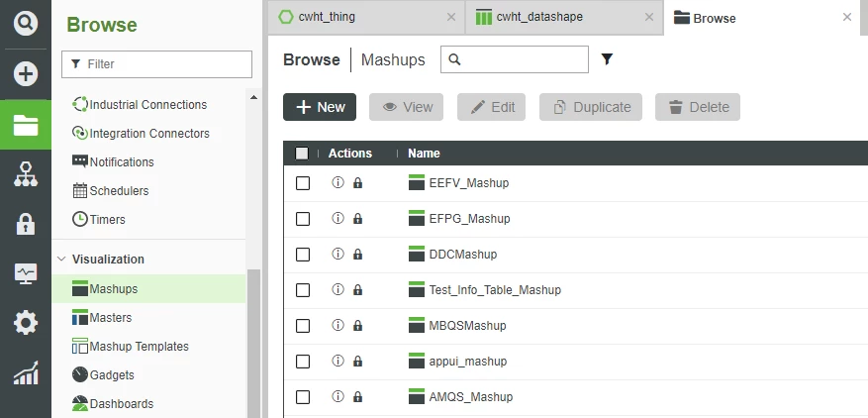The height and width of the screenshot is (418, 868).
Task: Click info icon for EEFV_Mashup
Action: coord(338,182)
